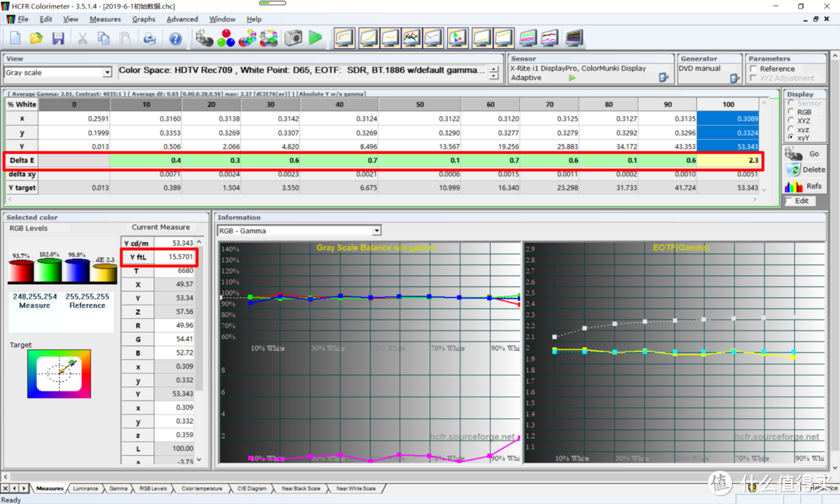Open the Generator configuration icon
The height and width of the screenshot is (504, 840).
[734, 78]
